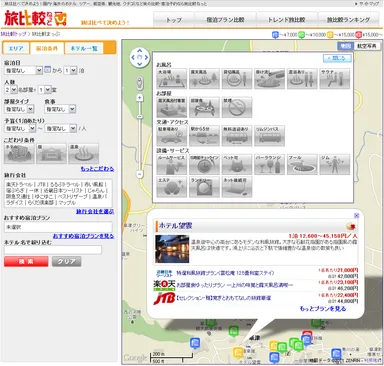This screenshot has width=384, height=366.
Task: Open the 部屋タイプ room type dropdown
Action: click(19, 109)
